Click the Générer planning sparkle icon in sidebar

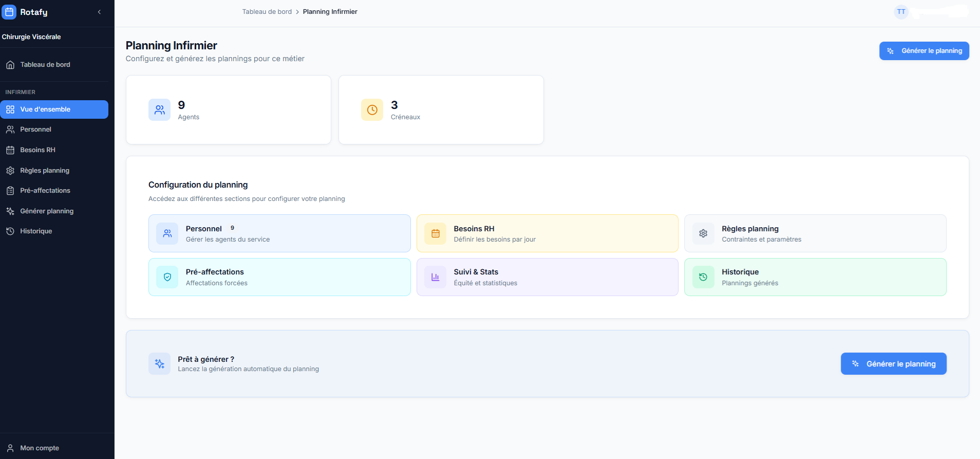pyautogui.click(x=10, y=211)
